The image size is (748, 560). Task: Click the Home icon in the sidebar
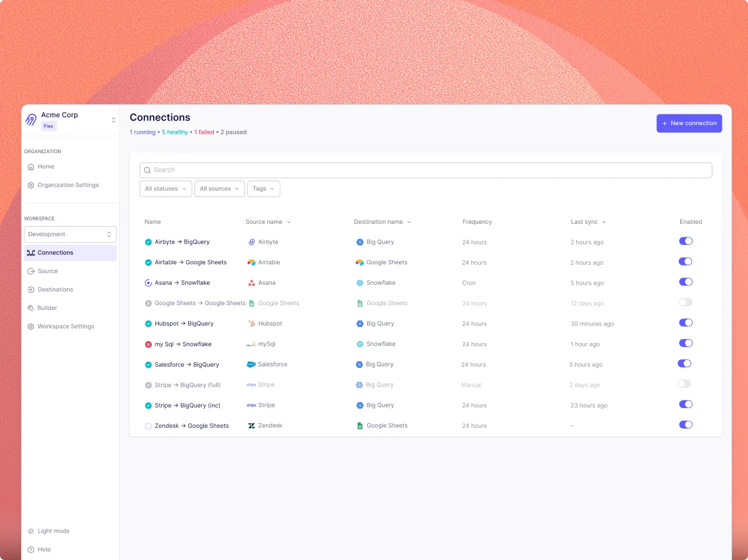click(x=31, y=167)
